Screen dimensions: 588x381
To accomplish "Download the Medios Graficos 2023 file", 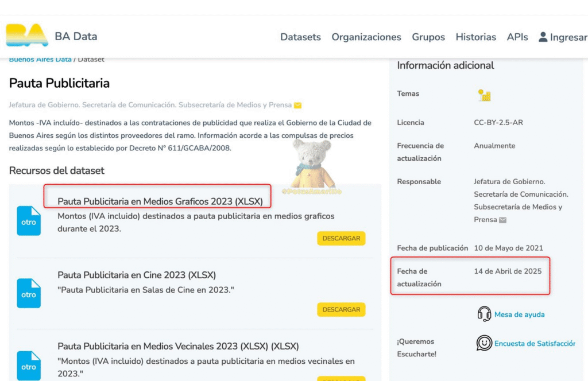I will tap(341, 238).
